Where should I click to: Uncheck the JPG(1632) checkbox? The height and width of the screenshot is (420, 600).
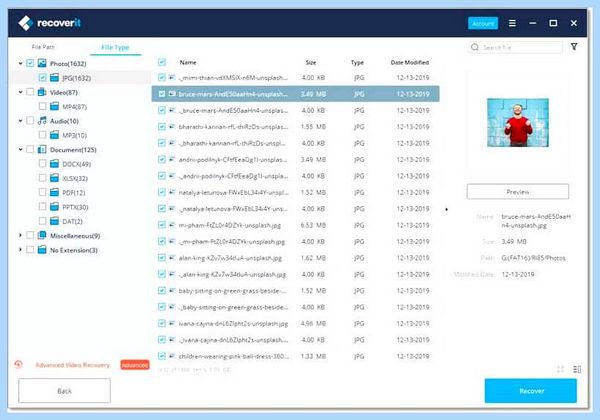[42, 78]
